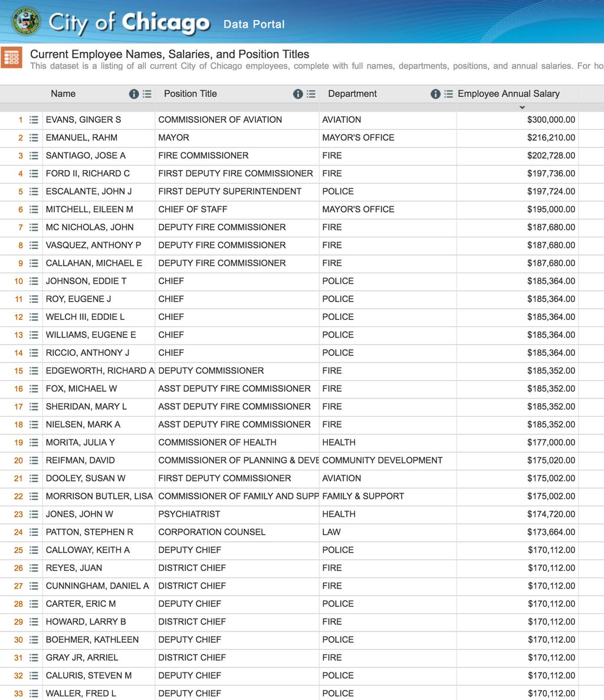This screenshot has width=604, height=700.
Task: Select the $300,000.00 salary cell
Action: click(x=517, y=120)
